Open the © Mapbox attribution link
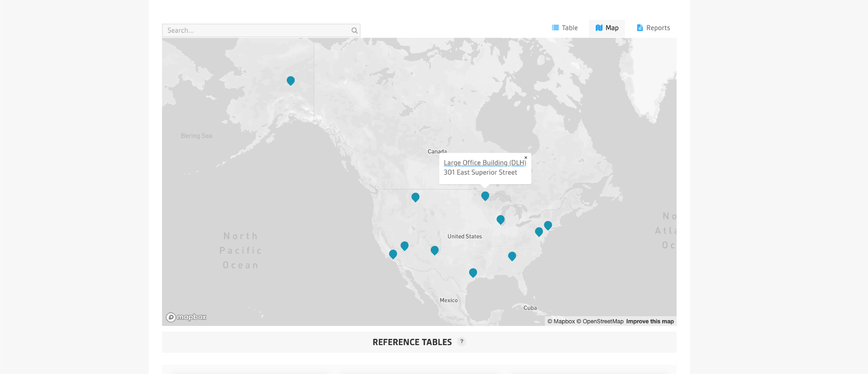The width and height of the screenshot is (868, 374). click(561, 321)
